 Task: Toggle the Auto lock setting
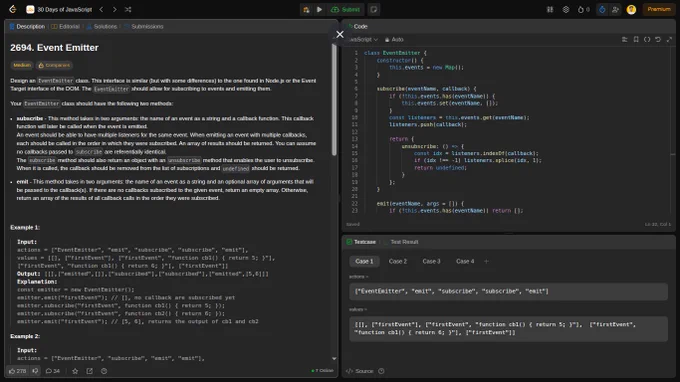coord(394,39)
